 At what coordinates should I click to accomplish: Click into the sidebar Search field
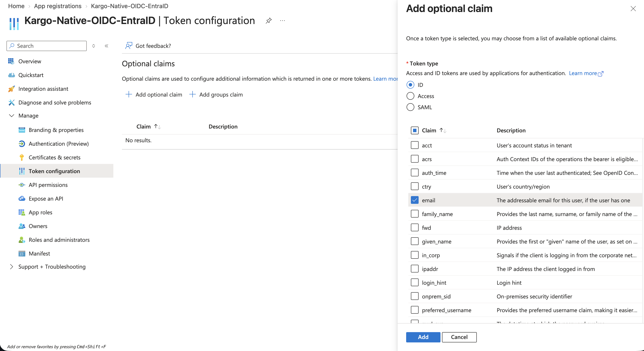pos(47,46)
